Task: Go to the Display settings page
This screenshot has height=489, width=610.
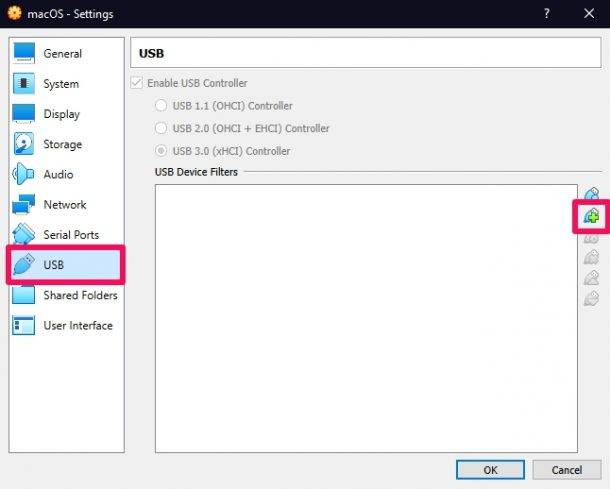Action: [x=66, y=114]
